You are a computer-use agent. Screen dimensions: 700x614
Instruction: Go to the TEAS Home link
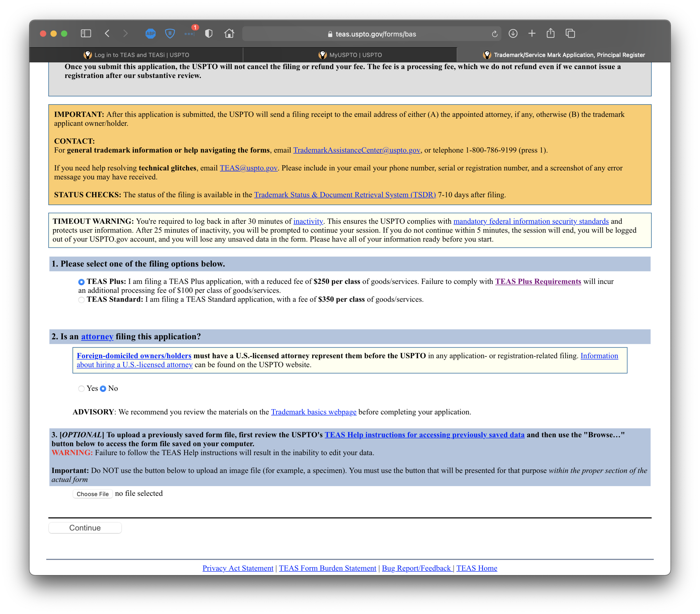[477, 568]
